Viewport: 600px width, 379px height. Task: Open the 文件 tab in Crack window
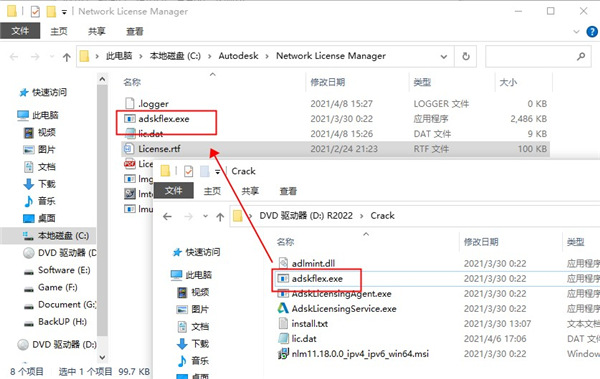173,191
